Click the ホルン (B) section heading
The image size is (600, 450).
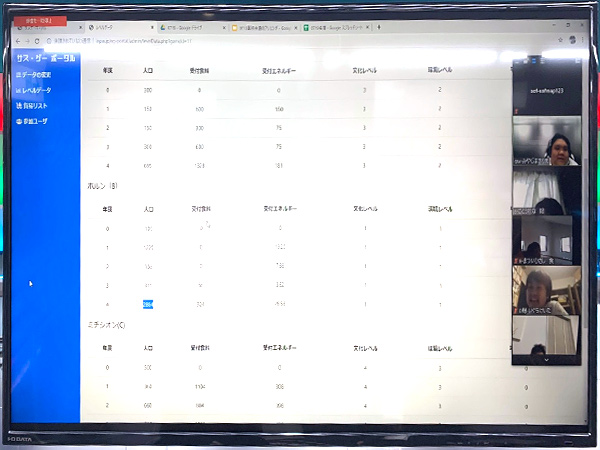point(102,186)
